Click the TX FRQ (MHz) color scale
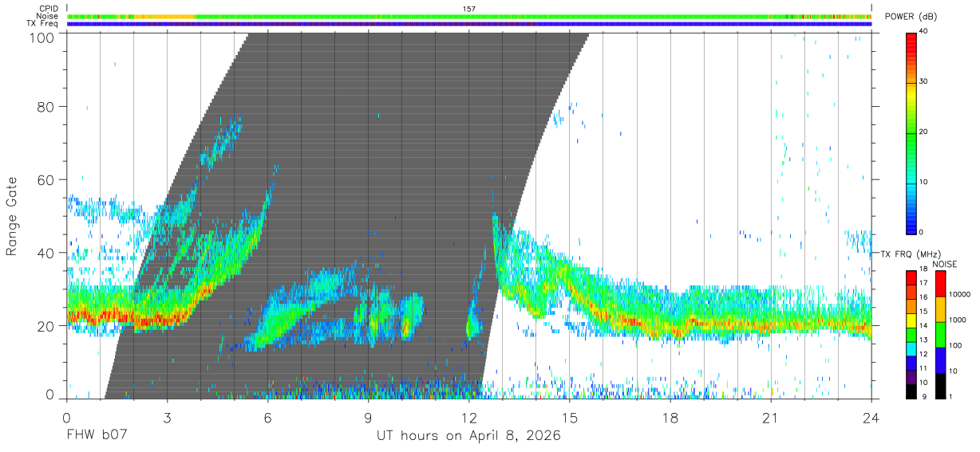 click(911, 334)
